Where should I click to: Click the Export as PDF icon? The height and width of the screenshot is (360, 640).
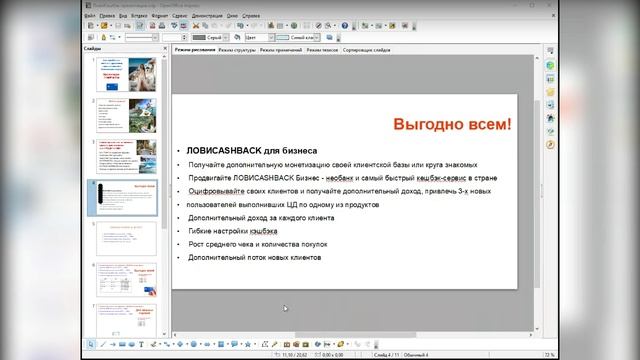152,26
